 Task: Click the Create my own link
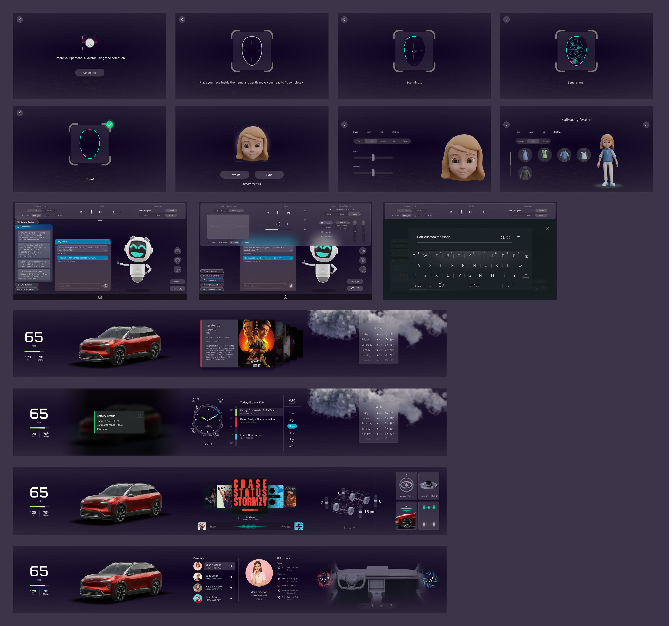(x=252, y=184)
